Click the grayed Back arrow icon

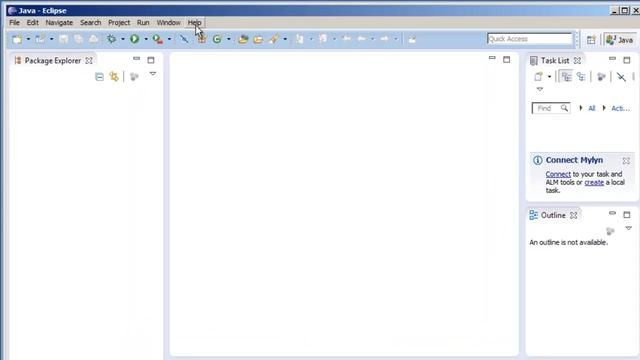pyautogui.click(x=361, y=39)
